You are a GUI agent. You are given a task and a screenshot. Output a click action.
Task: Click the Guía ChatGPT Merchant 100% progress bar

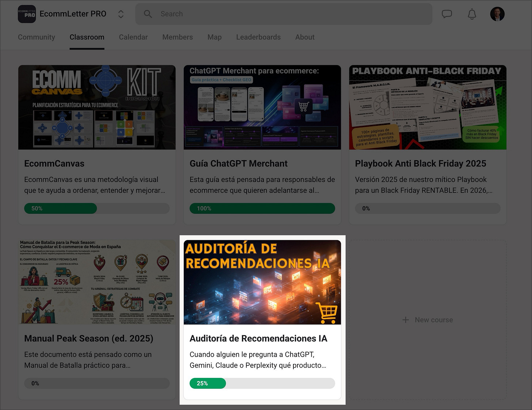tap(262, 208)
